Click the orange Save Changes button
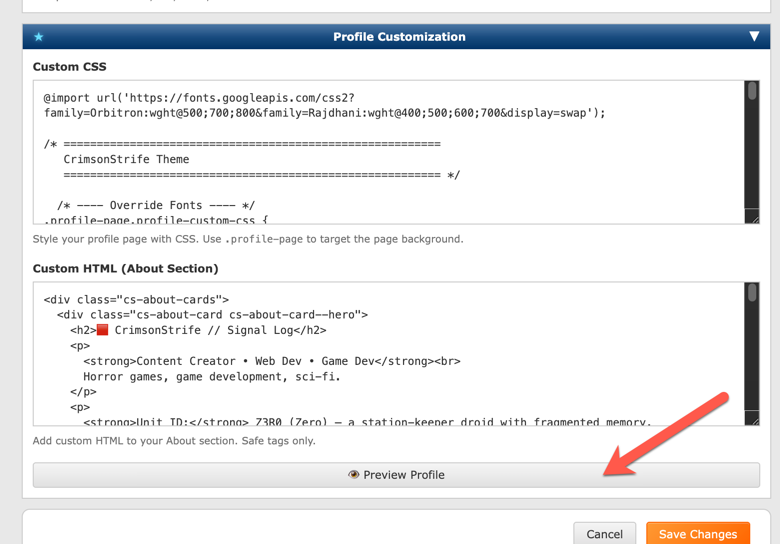780x544 pixels. click(x=698, y=534)
